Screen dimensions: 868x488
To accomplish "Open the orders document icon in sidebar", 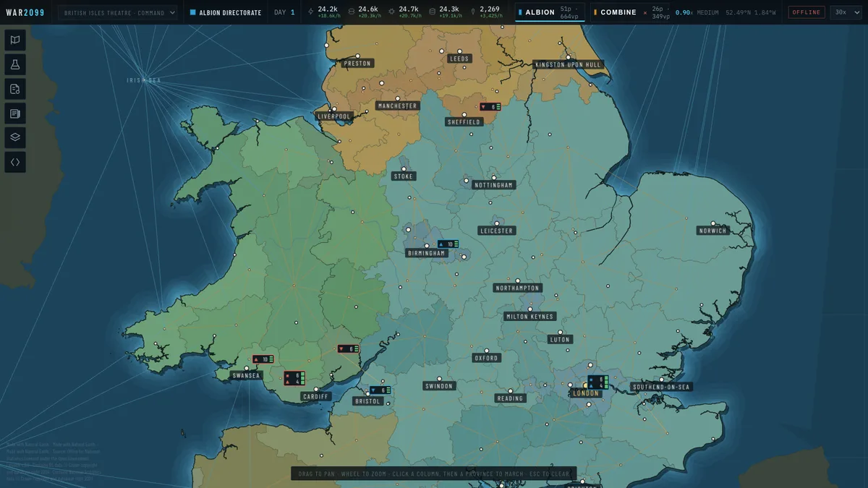I will (x=15, y=89).
